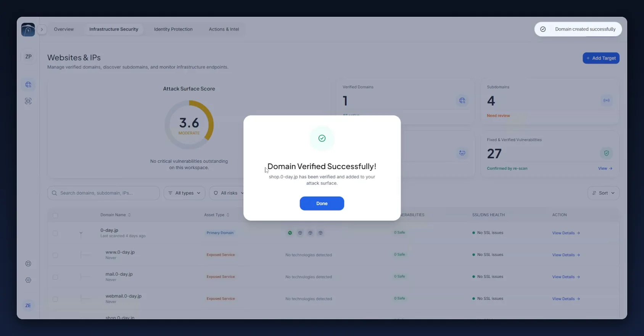Click the Need review text in the Subdomains card
This screenshot has width=644, height=336.
(x=498, y=116)
